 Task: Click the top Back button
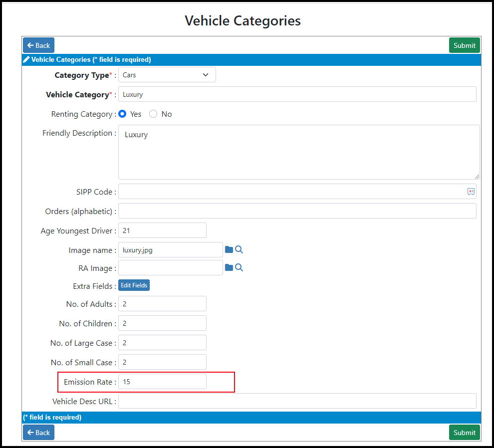(39, 45)
